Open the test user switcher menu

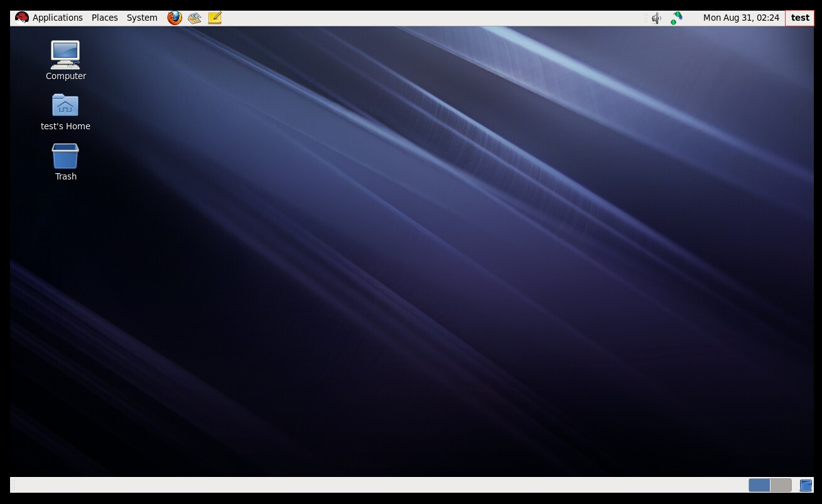click(799, 18)
